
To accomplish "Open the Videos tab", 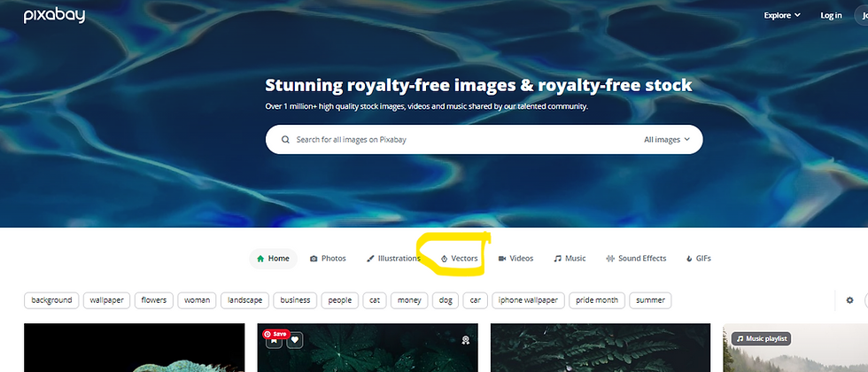I will (x=515, y=259).
